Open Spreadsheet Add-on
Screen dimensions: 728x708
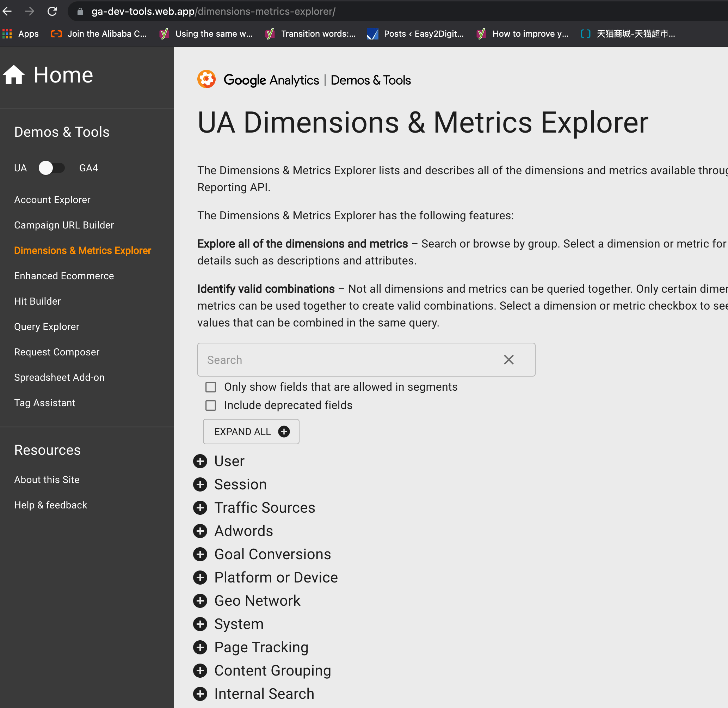pyautogui.click(x=60, y=377)
